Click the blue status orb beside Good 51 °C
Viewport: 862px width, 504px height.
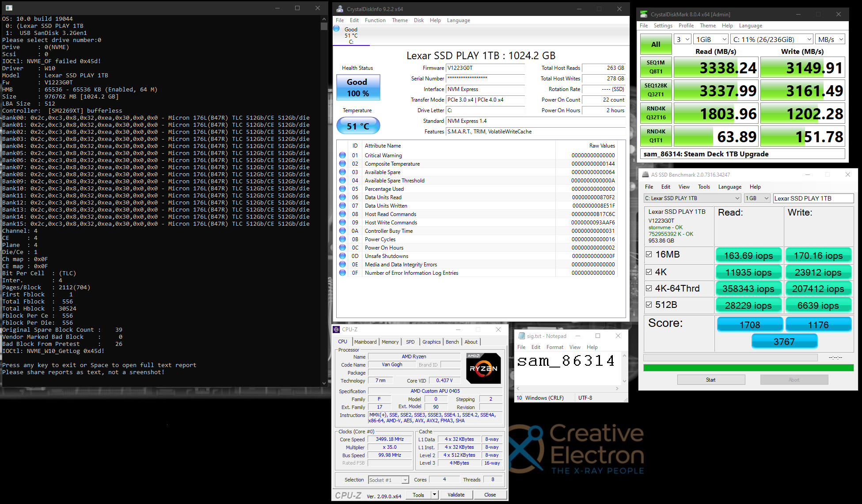point(337,29)
